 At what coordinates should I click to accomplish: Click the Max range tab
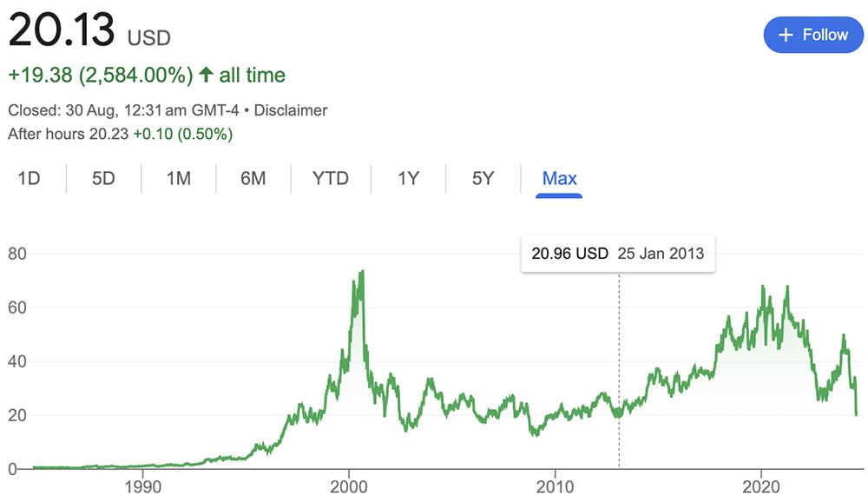click(559, 179)
